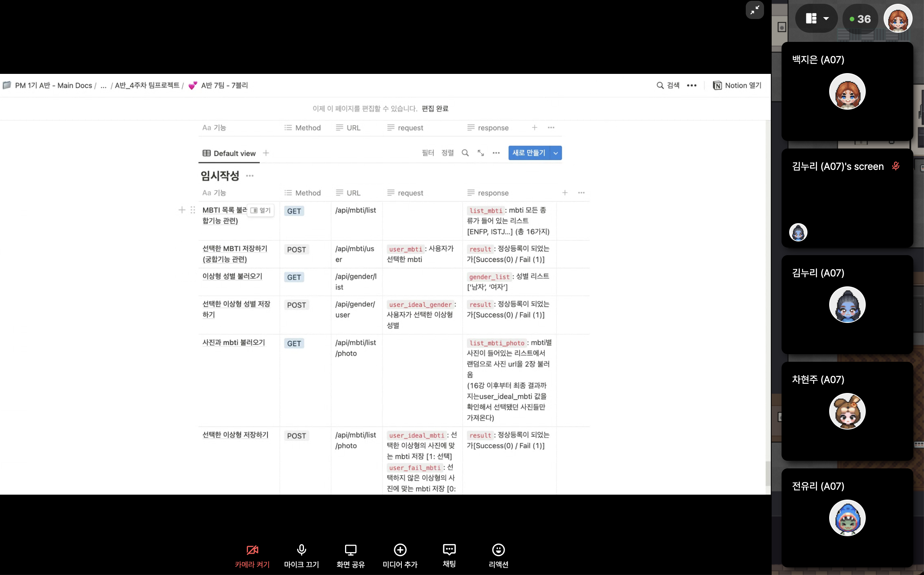Expand the 새로 만들기 dropdown arrow
Viewport: 924px width, 575px height.
556,153
